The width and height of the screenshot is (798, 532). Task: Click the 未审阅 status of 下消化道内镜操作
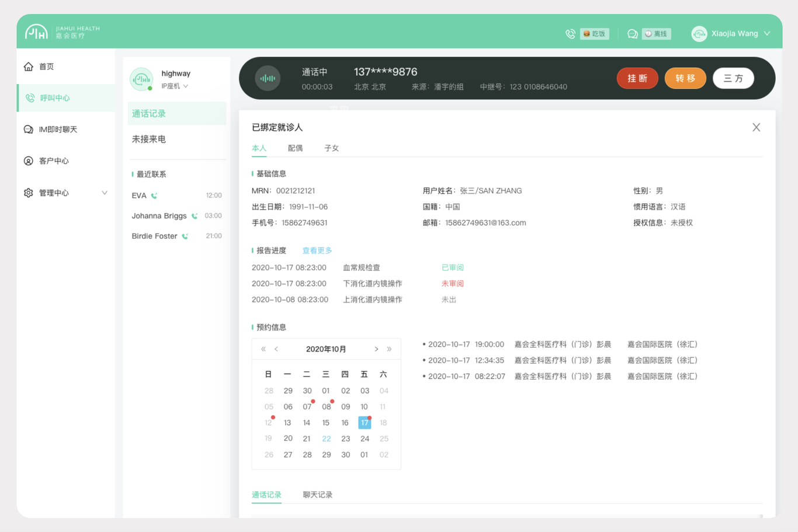(x=453, y=284)
